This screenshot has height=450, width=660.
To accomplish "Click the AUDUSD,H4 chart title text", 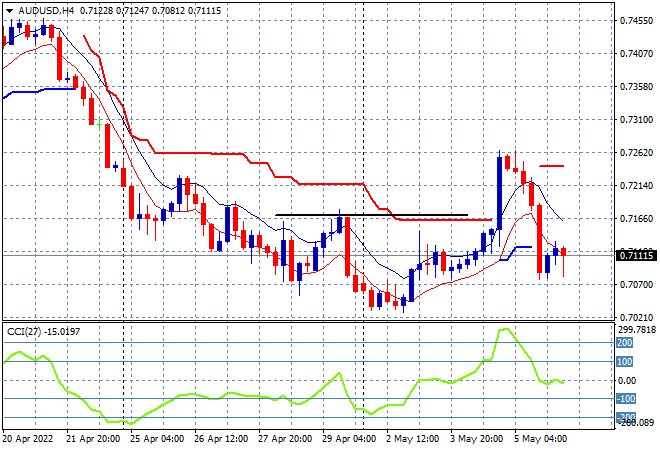I will click(x=46, y=11).
